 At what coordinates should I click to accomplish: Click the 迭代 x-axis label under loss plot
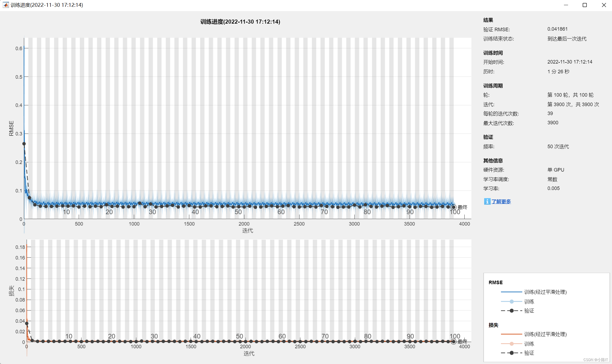tap(249, 353)
